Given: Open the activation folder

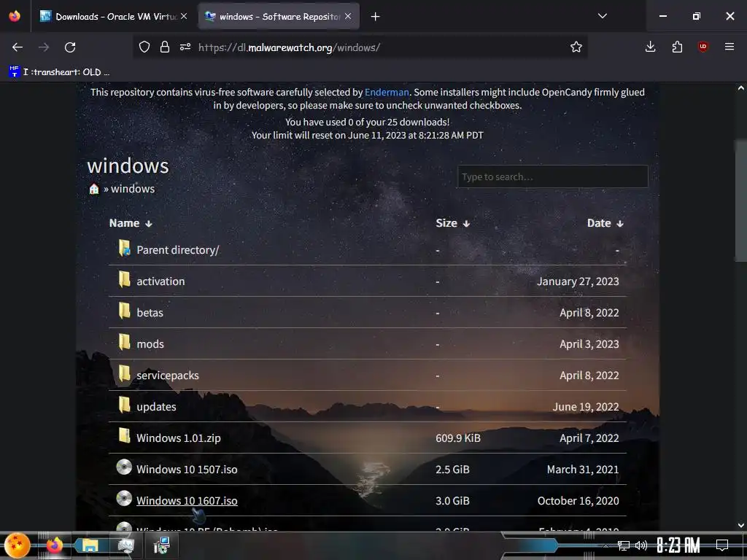Looking at the screenshot, I should coord(160,281).
